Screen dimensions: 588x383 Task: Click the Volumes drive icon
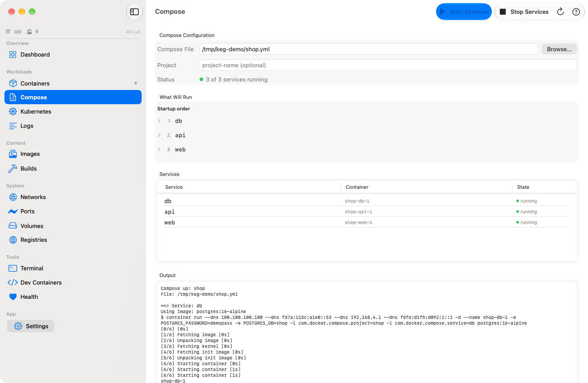click(12, 226)
